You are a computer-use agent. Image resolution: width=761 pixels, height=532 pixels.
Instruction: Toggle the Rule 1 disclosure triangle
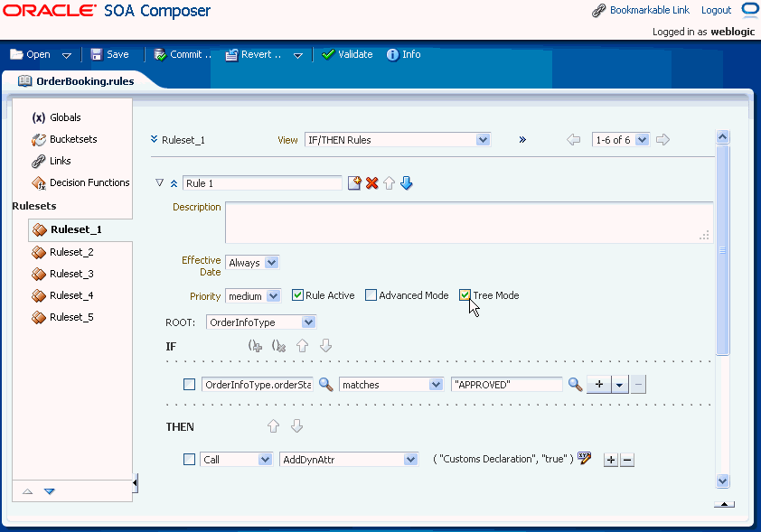click(160, 182)
